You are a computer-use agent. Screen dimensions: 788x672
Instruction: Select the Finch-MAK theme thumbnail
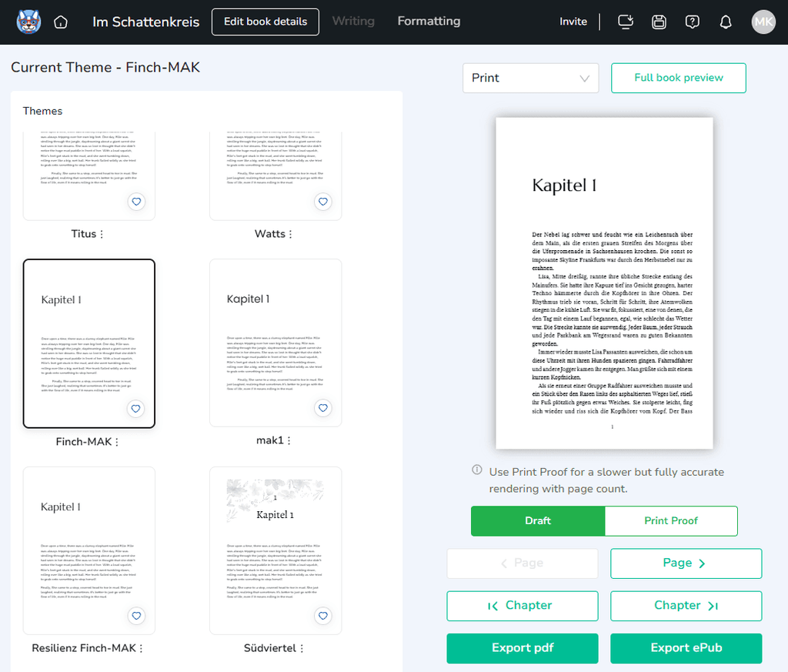click(89, 343)
